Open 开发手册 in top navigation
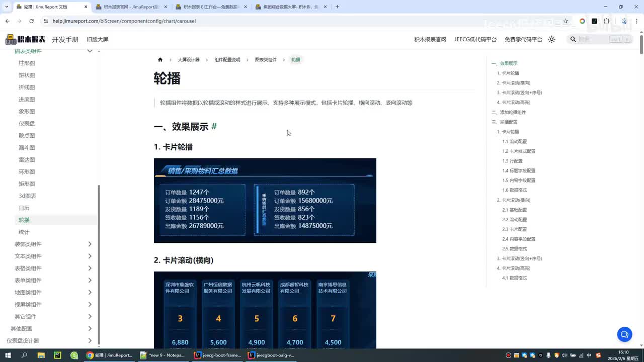Image resolution: width=644 pixels, height=362 pixels. click(x=65, y=39)
